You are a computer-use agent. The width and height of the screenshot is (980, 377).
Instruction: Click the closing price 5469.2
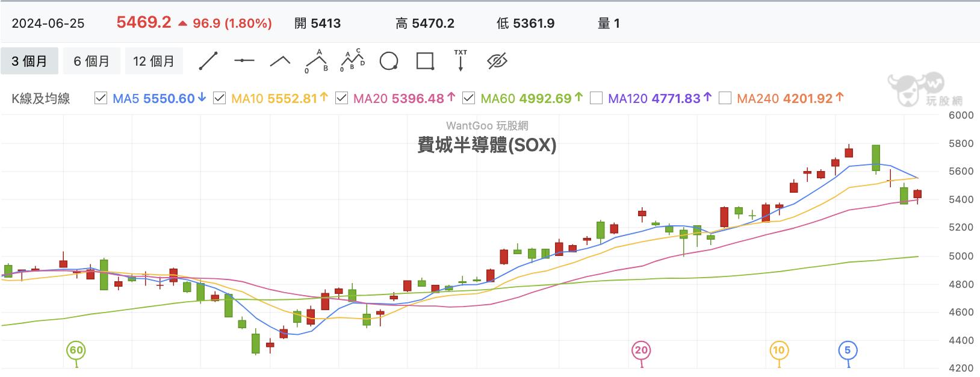(144, 22)
